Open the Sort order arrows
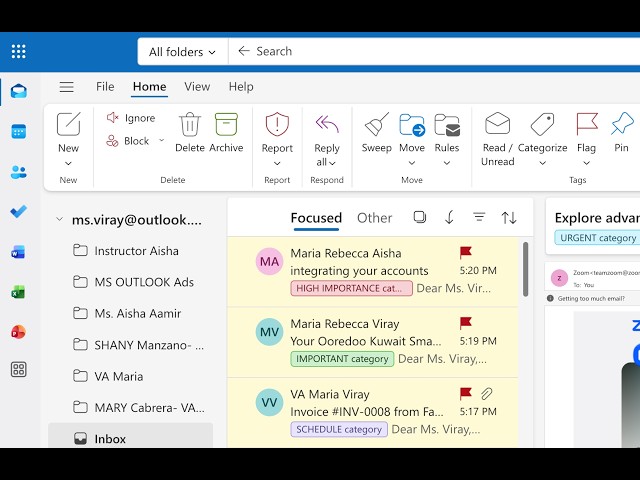The width and height of the screenshot is (640, 480). [x=509, y=218]
